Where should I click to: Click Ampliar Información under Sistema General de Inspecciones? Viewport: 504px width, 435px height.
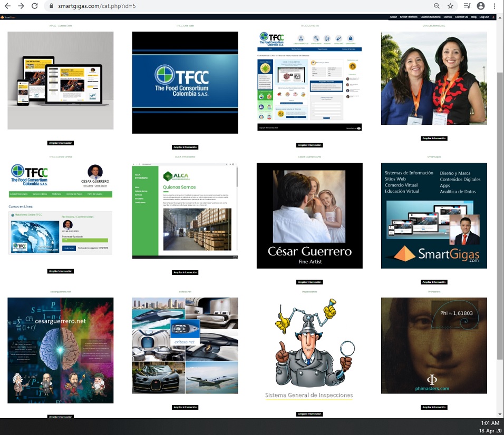[x=309, y=414]
